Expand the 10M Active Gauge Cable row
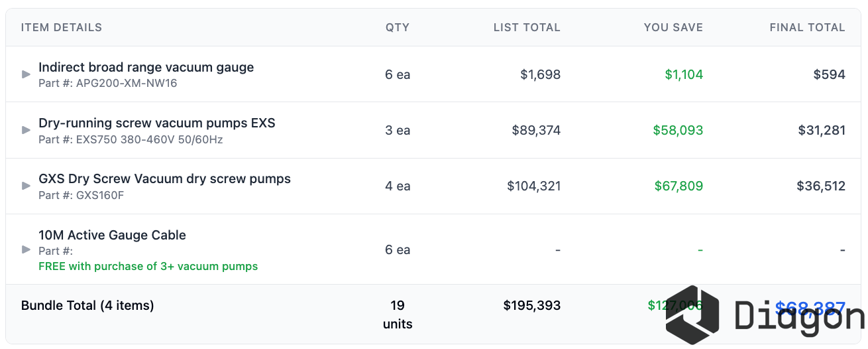 27,249
